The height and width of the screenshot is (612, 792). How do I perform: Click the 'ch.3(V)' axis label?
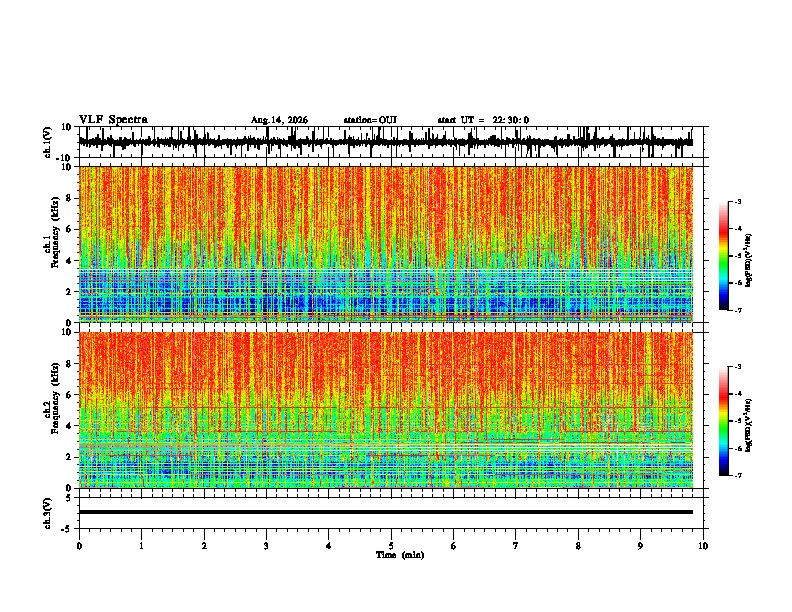pyautogui.click(x=48, y=513)
